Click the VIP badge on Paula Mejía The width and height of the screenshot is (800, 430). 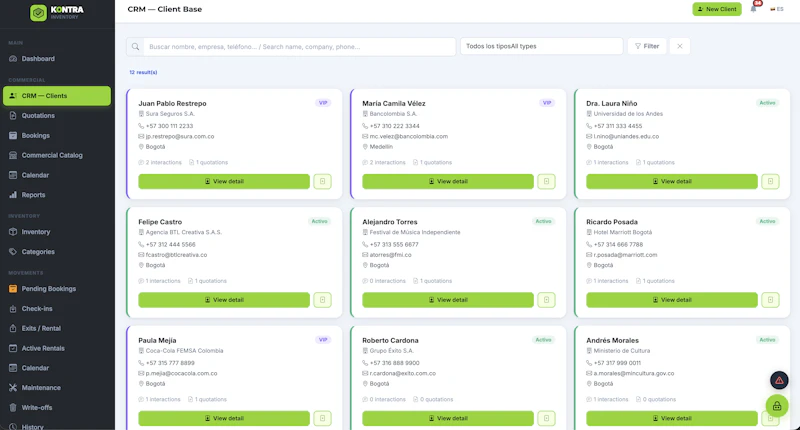(323, 340)
